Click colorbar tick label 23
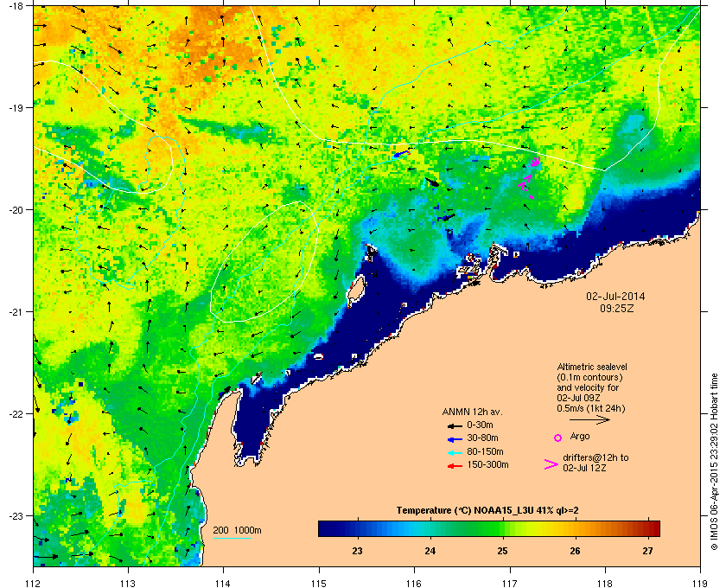The width and height of the screenshot is (726, 588). coord(357,551)
